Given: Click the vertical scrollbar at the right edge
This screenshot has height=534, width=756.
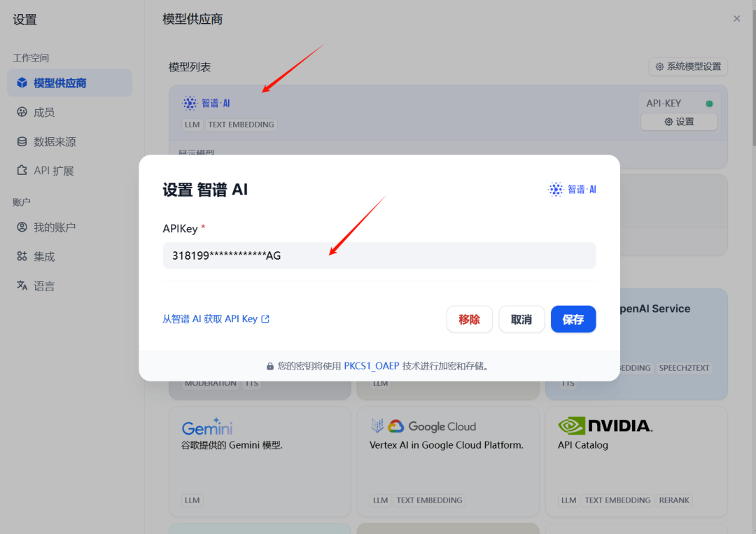Looking at the screenshot, I should tap(754, 77).
